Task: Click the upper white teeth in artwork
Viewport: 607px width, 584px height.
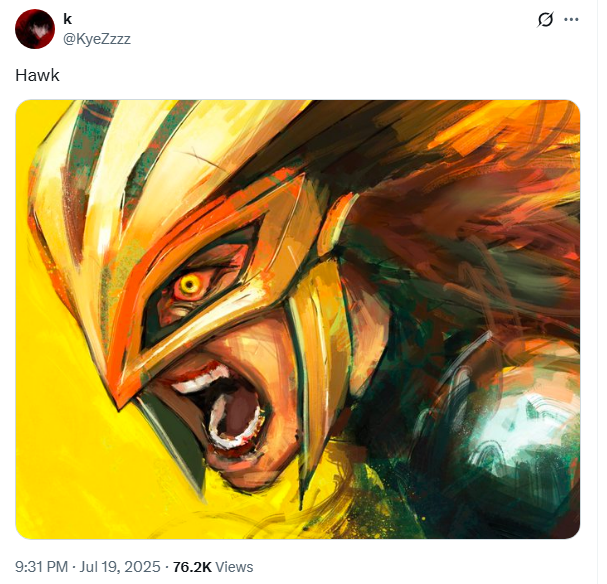Action: coord(201,381)
